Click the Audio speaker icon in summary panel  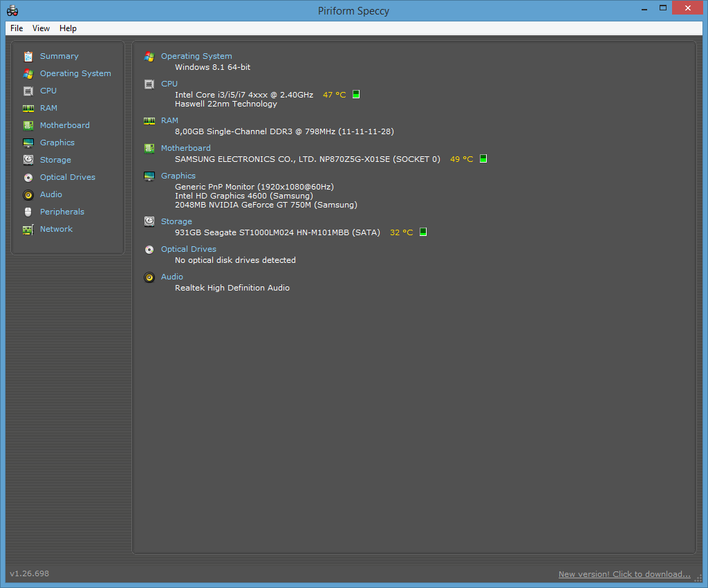point(149,277)
